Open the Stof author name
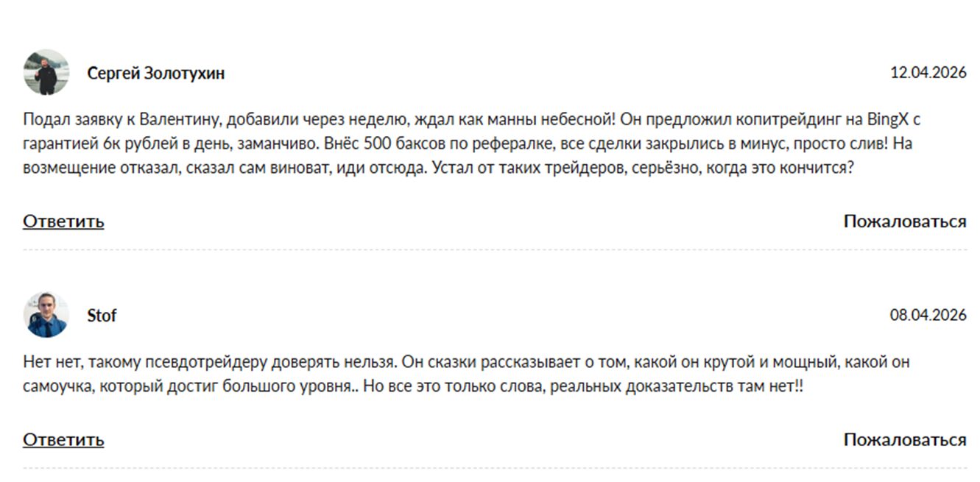The height and width of the screenshot is (482, 980). [x=102, y=316]
